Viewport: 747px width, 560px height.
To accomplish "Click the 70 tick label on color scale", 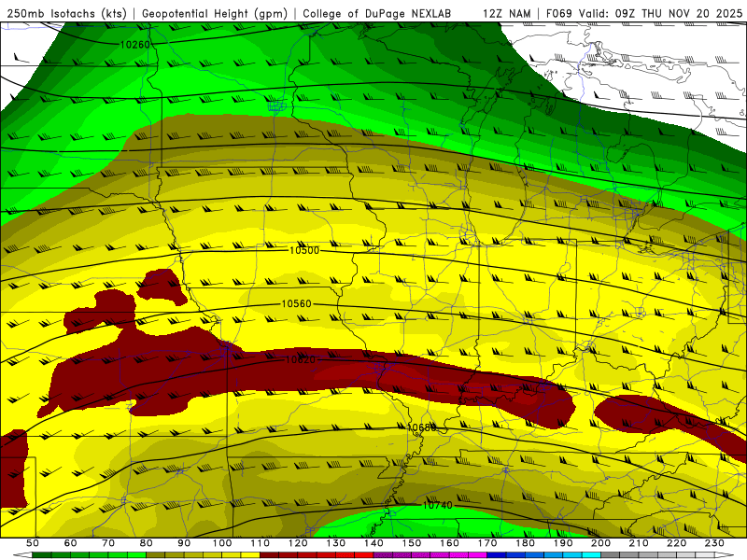I will pyautogui.click(x=108, y=543).
